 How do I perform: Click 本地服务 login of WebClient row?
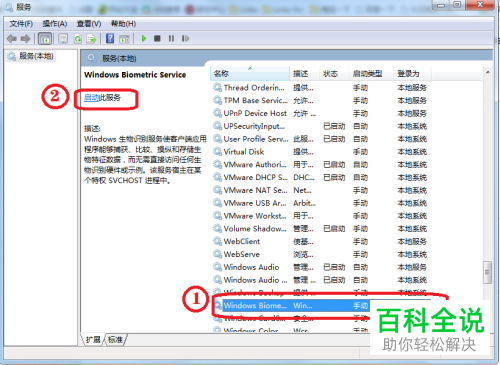(x=412, y=241)
